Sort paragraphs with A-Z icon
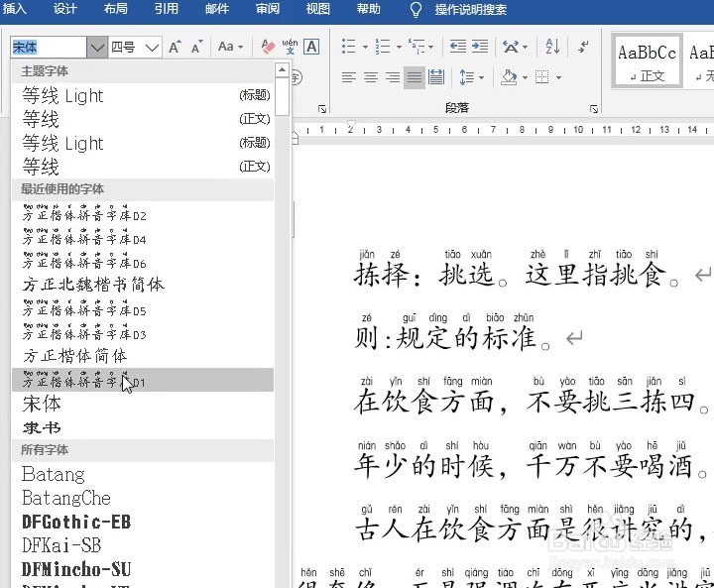 (x=552, y=47)
